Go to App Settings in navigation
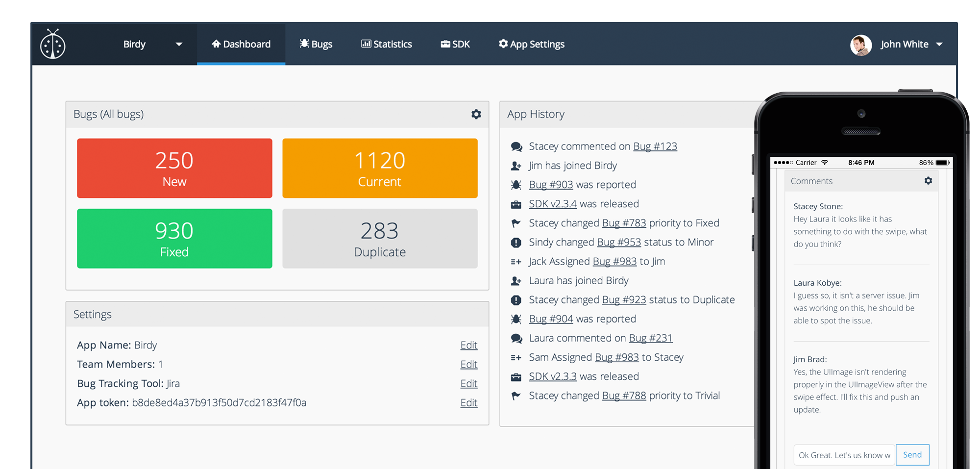 (x=532, y=44)
